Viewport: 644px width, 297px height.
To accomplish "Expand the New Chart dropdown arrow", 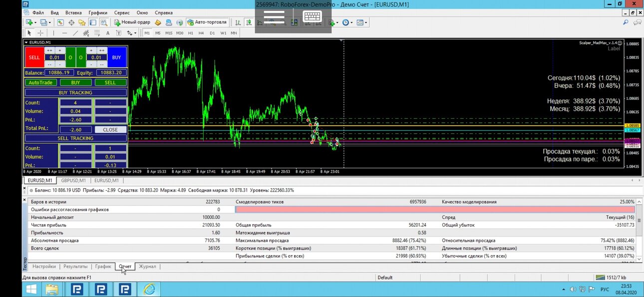I will click(x=35, y=22).
